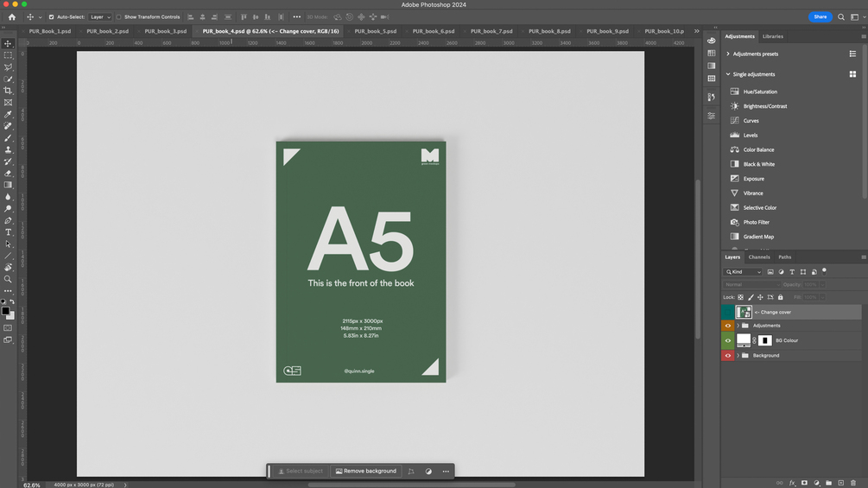Filter for pixel layers icon

770,272
